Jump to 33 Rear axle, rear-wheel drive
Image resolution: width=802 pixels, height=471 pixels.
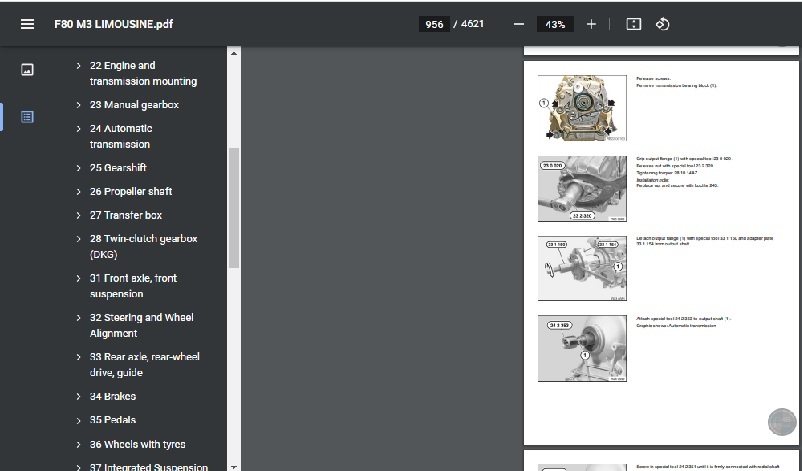coord(145,365)
